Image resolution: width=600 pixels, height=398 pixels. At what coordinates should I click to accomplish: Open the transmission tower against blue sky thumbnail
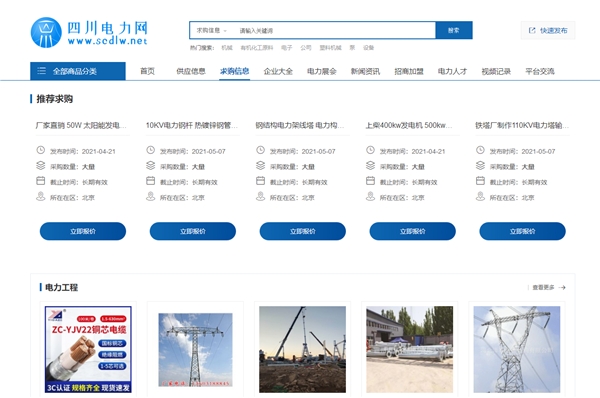click(x=195, y=350)
